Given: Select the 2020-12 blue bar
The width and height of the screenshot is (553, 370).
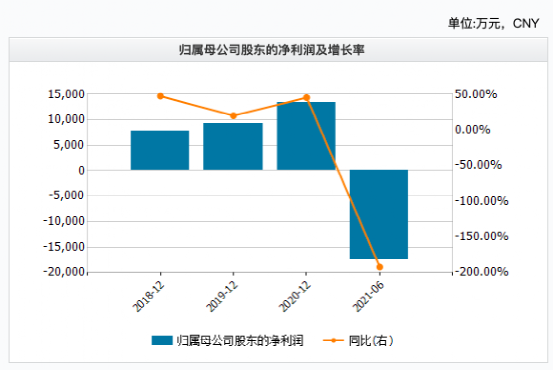Looking at the screenshot, I should (306, 136).
